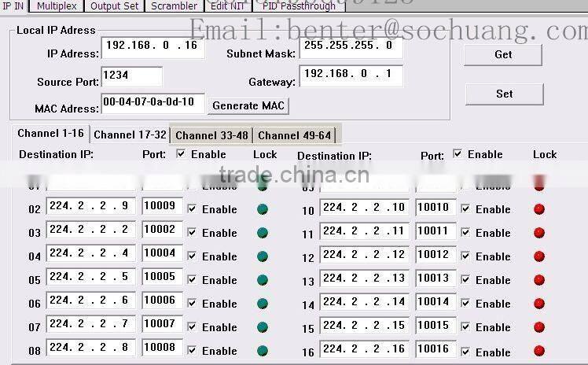Viewport: 588px width, 365px height.
Task: Edit the Subnet Mask field
Action: 351,47
